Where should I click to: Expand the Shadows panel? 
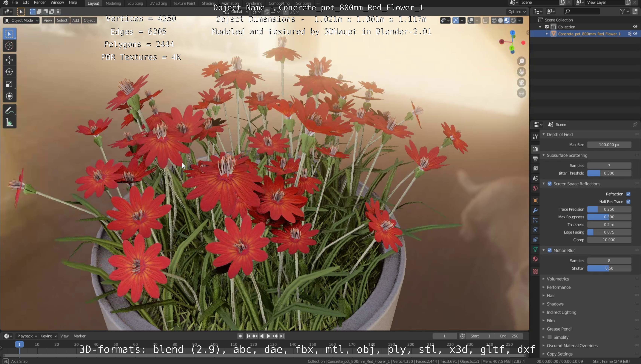coord(555,304)
